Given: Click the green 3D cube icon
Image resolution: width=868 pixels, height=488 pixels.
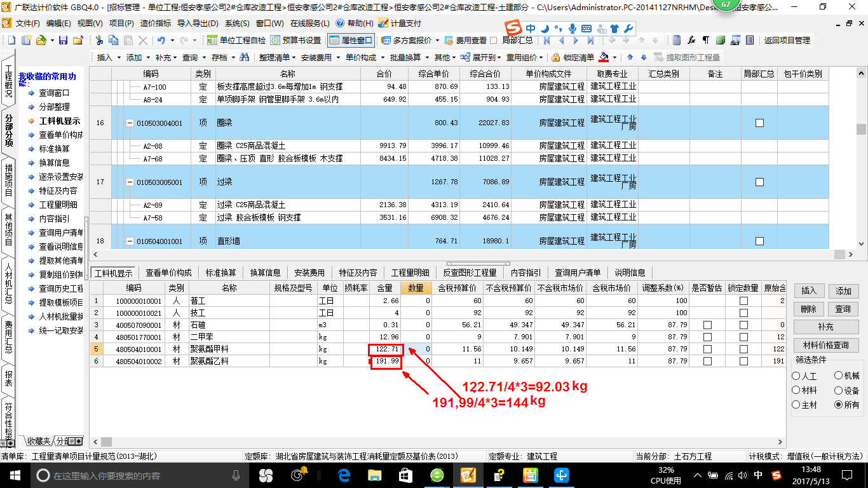Looking at the screenshot, I should [x=720, y=40].
